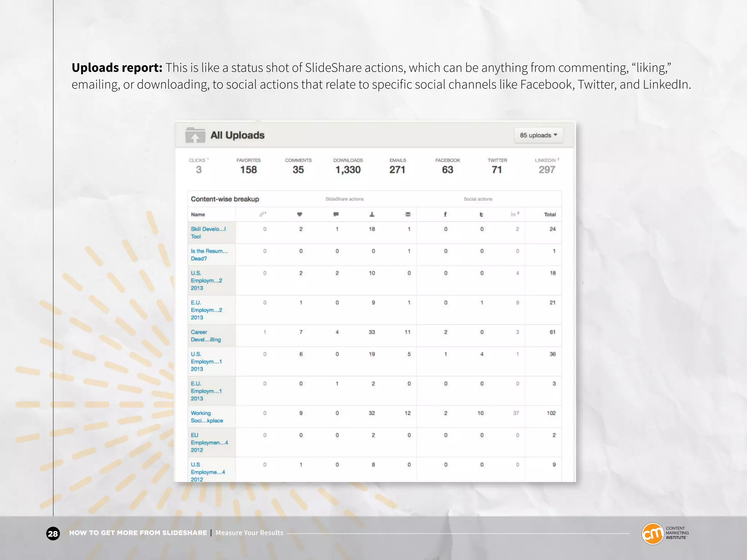Viewport: 747px width, 560px height.
Task: Click the clicks link icon column header
Action: 263,214
